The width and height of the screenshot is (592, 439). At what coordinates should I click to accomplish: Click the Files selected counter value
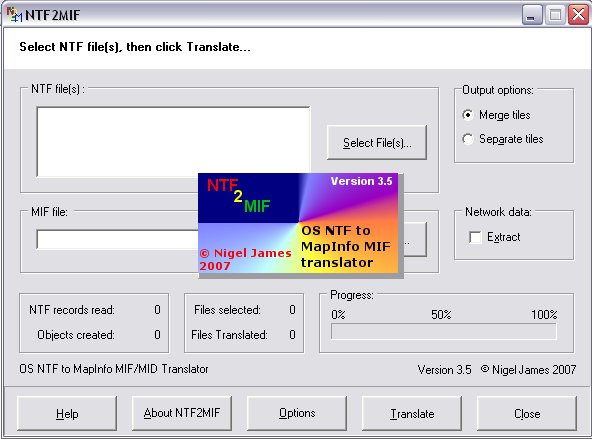click(x=292, y=310)
